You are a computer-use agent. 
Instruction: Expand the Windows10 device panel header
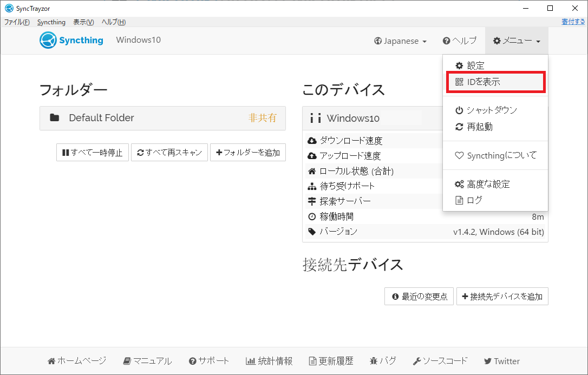click(x=373, y=119)
